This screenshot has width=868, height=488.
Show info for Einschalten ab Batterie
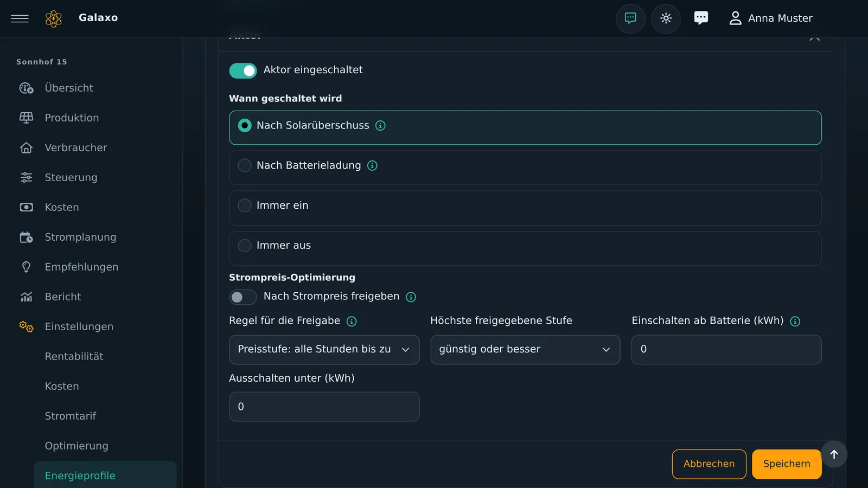click(795, 322)
